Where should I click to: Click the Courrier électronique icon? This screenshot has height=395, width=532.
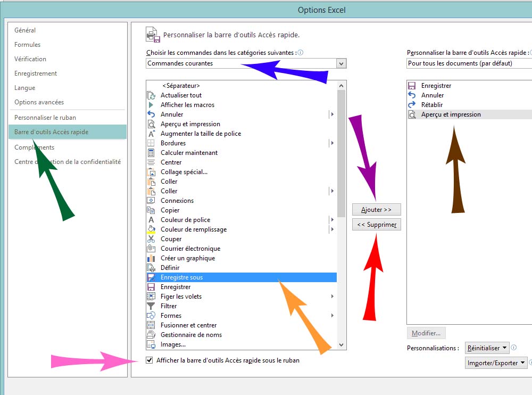(151, 249)
